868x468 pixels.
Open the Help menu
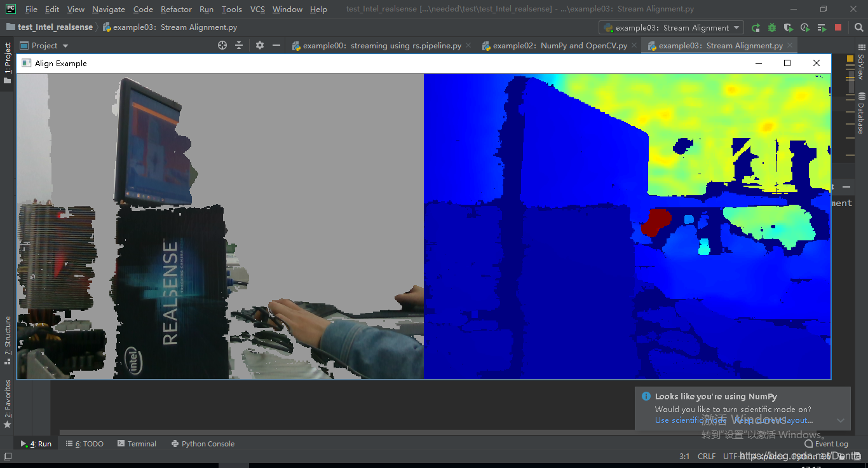tap(318, 10)
